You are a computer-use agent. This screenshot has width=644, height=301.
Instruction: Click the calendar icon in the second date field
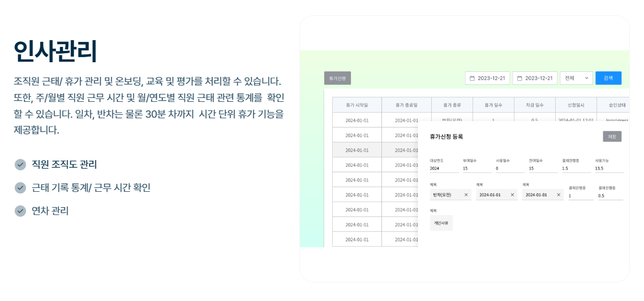(x=519, y=78)
